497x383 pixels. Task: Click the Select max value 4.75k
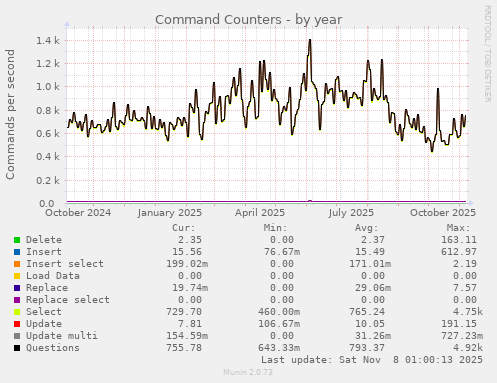pyautogui.click(x=468, y=312)
